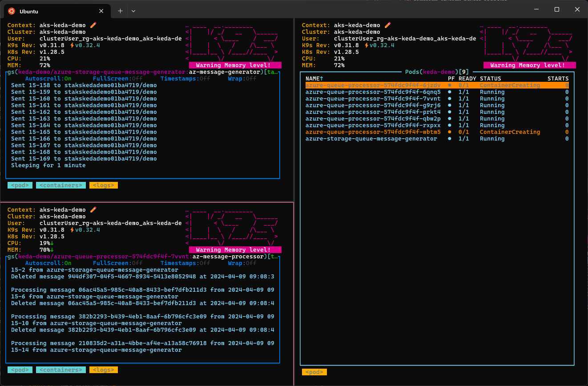Click the READY column header in the Pods table
The image size is (588, 386).
(467, 79)
